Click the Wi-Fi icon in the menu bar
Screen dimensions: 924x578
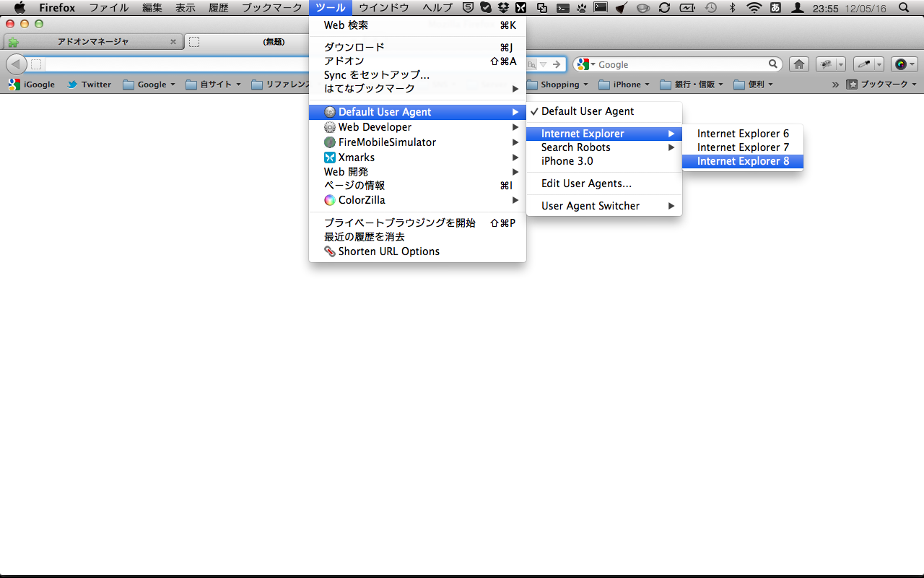pyautogui.click(x=754, y=8)
